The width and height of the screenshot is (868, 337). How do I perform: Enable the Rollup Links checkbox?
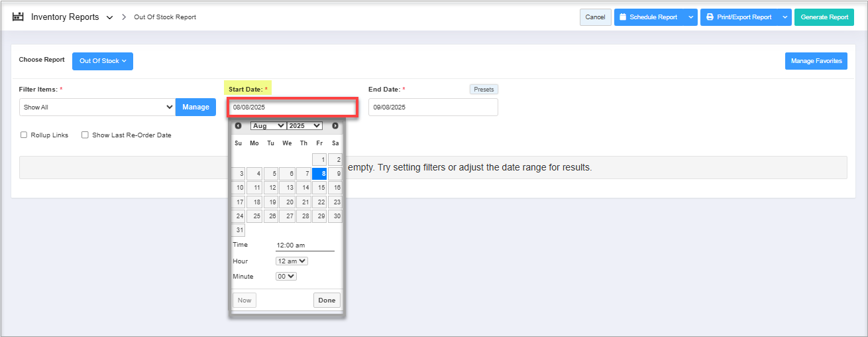coord(24,135)
